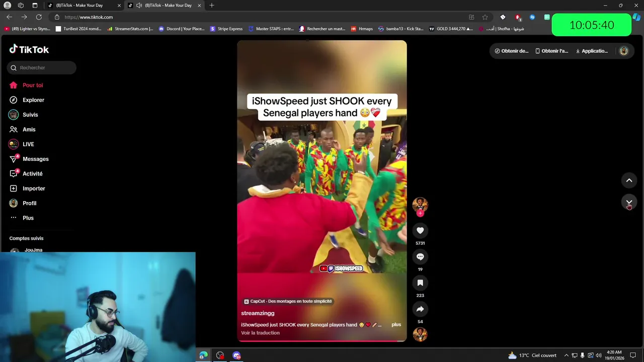Open Profil from the sidebar

[23, 203]
